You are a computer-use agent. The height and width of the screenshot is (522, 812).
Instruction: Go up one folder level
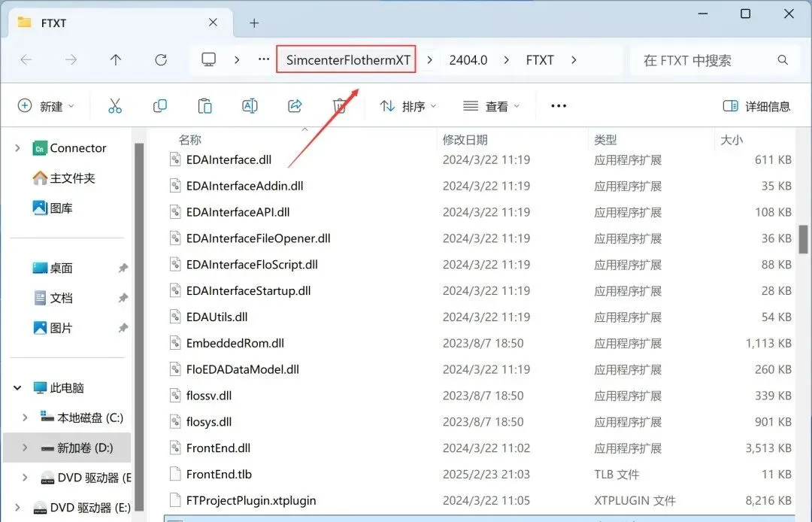click(116, 60)
